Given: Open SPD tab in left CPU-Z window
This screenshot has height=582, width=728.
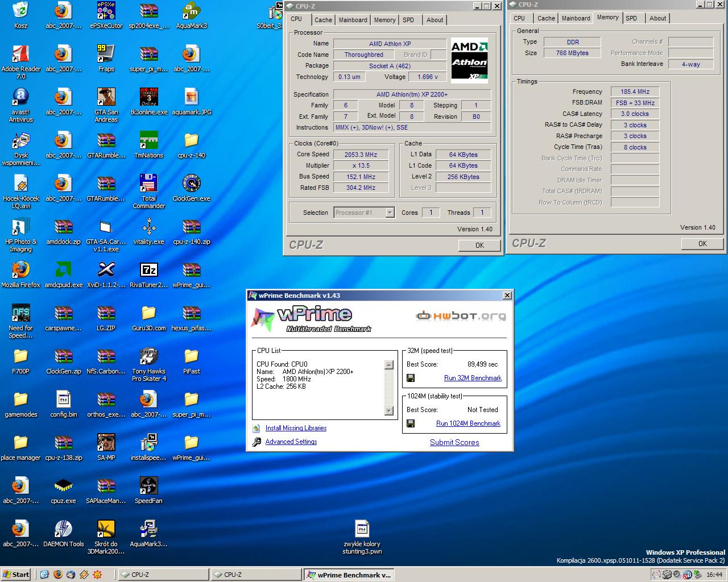Looking at the screenshot, I should tap(408, 20).
